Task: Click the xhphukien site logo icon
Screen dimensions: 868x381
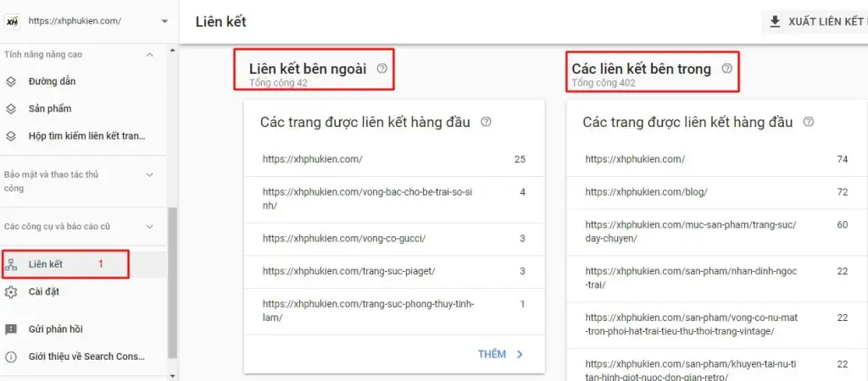Action: pos(12,21)
